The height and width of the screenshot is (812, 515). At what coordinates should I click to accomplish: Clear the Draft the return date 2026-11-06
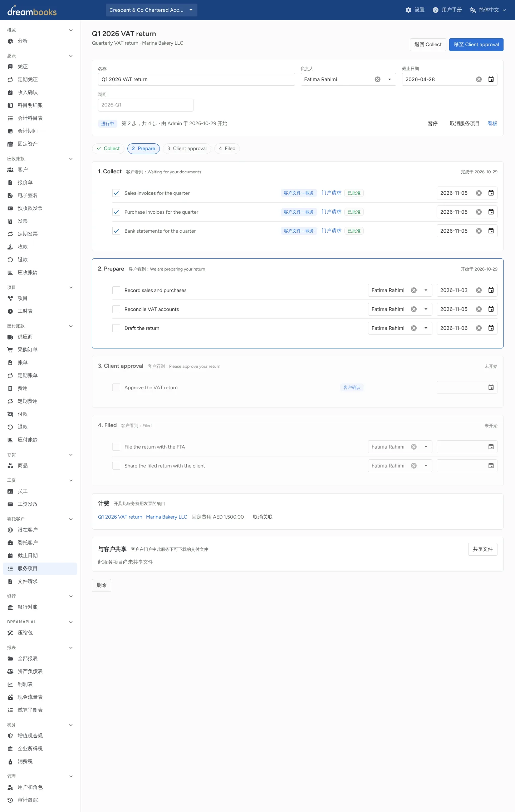click(479, 328)
